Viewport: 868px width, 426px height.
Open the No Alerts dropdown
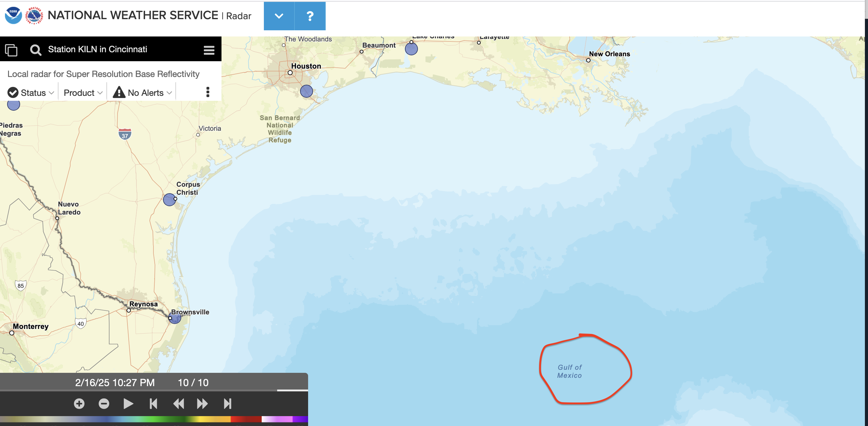[143, 93]
